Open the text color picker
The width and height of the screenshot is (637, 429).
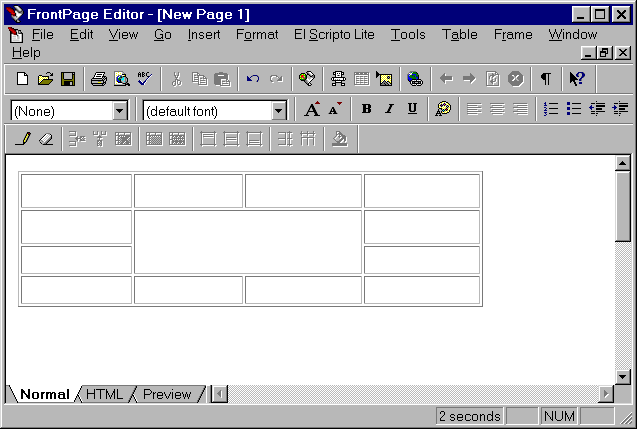coord(443,109)
